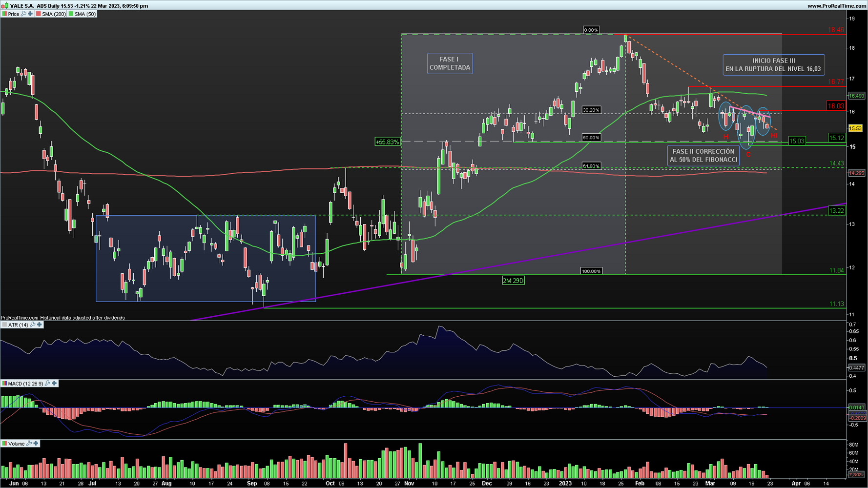Viewport: 868px width, 488px height.
Task: Click the green 11.84 support label
Action: [x=836, y=270]
